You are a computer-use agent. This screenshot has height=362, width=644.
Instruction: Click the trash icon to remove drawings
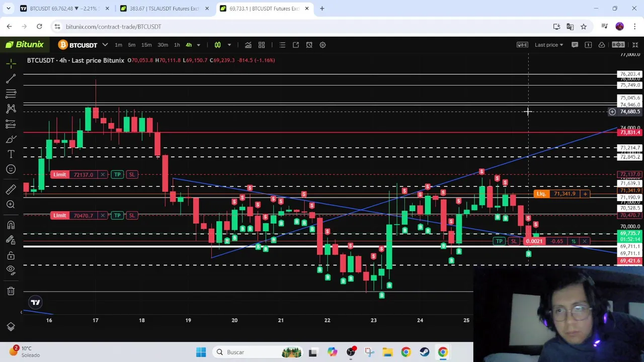[x=11, y=291]
